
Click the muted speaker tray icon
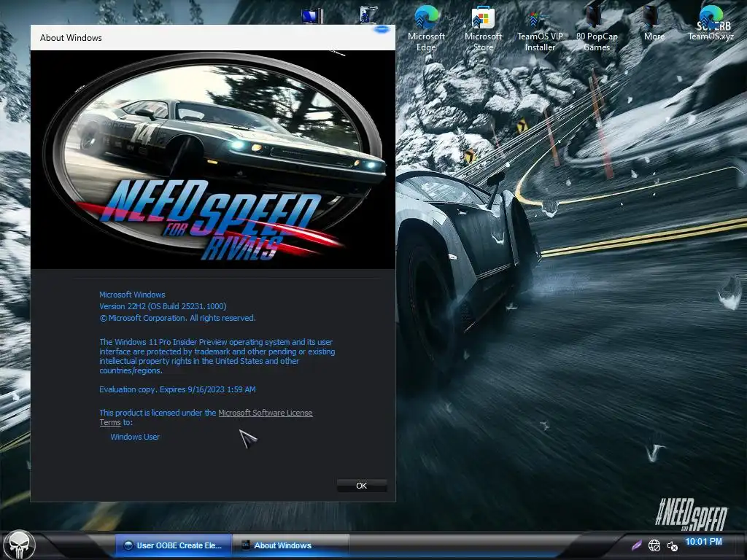[672, 545]
